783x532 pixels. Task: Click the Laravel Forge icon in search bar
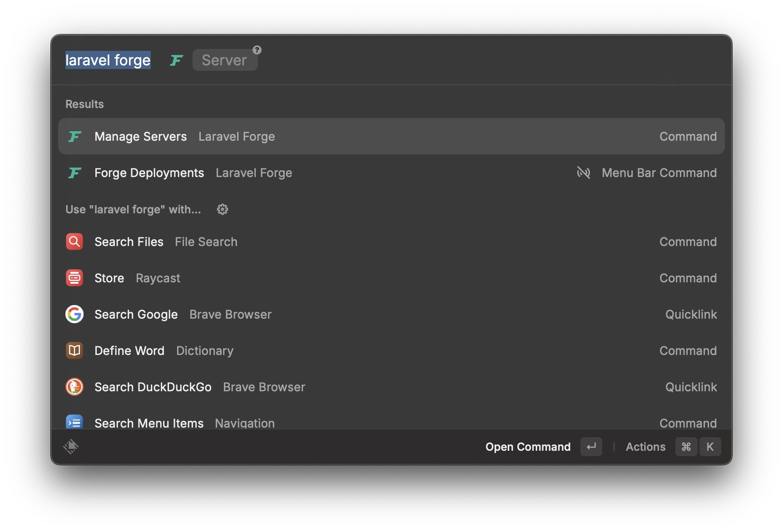(x=176, y=60)
